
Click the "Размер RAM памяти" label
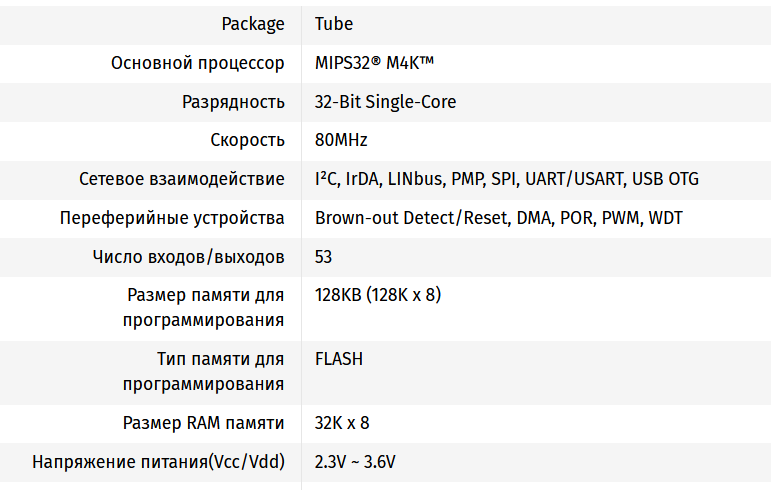(203, 423)
